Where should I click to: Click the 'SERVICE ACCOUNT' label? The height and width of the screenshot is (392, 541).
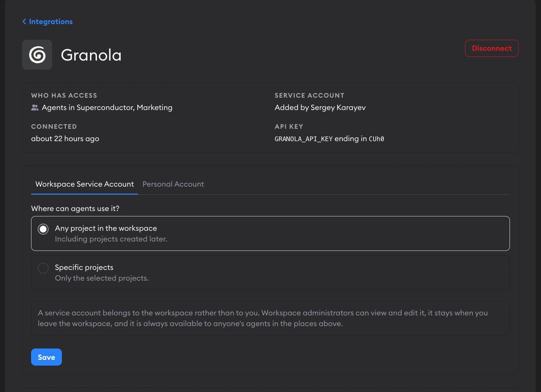click(309, 95)
